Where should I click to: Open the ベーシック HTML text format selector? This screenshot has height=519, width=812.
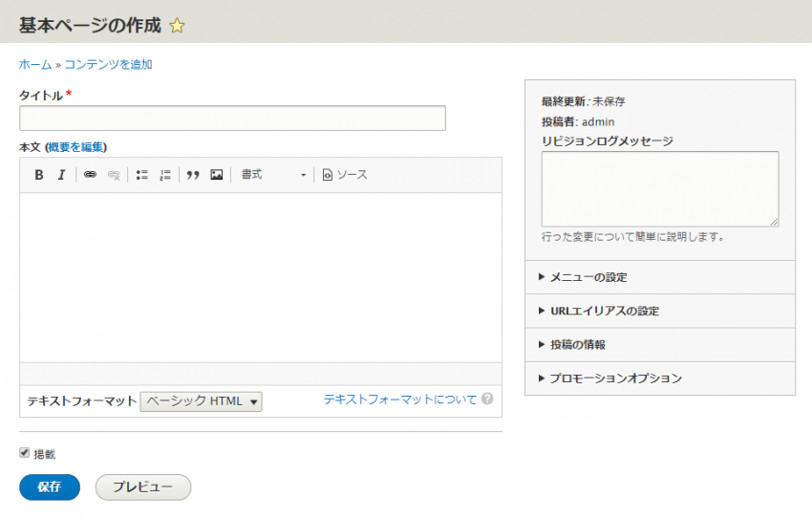(x=201, y=401)
